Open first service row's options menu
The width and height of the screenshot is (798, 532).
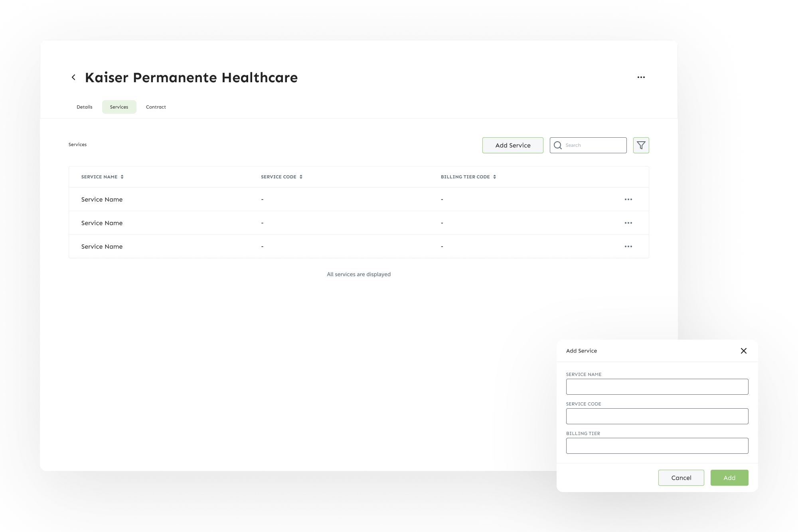[x=628, y=200]
